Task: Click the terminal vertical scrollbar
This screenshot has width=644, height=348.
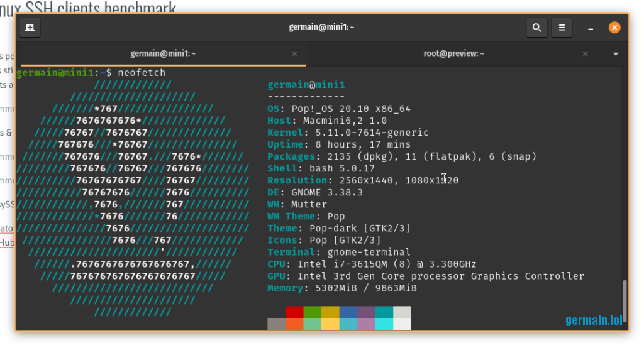Action: (625, 302)
